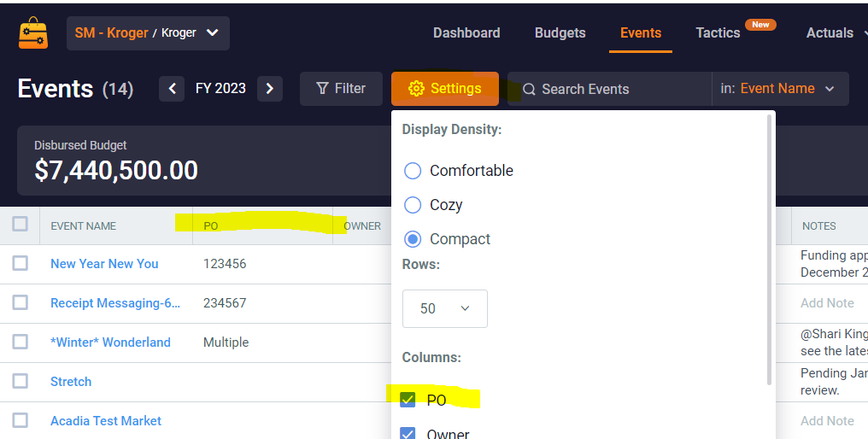Click the PO column header

(x=211, y=225)
